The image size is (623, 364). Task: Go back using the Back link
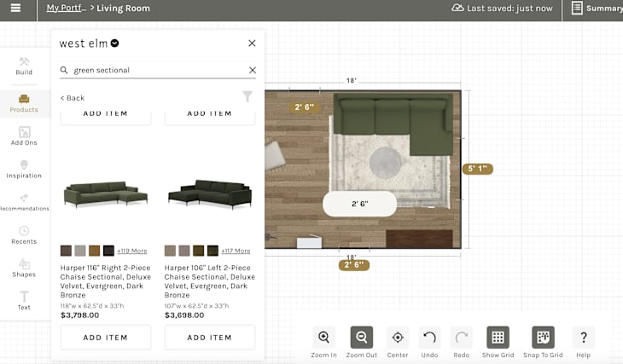point(73,98)
